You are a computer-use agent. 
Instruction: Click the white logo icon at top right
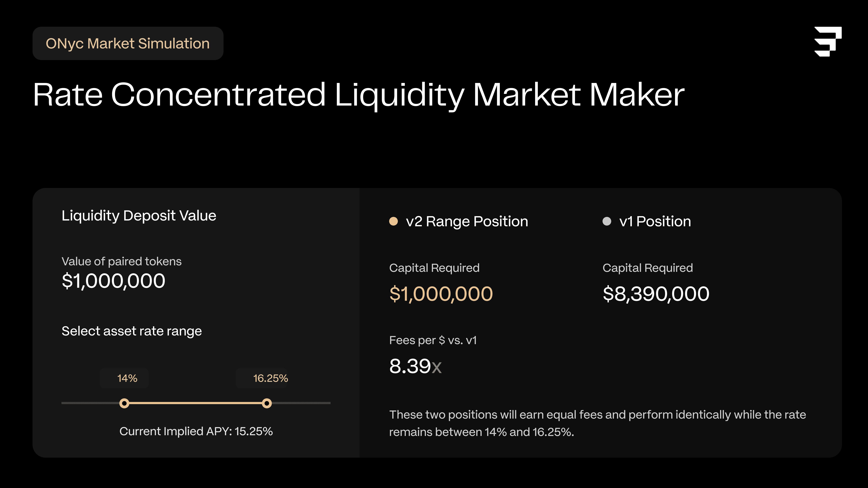(x=827, y=41)
